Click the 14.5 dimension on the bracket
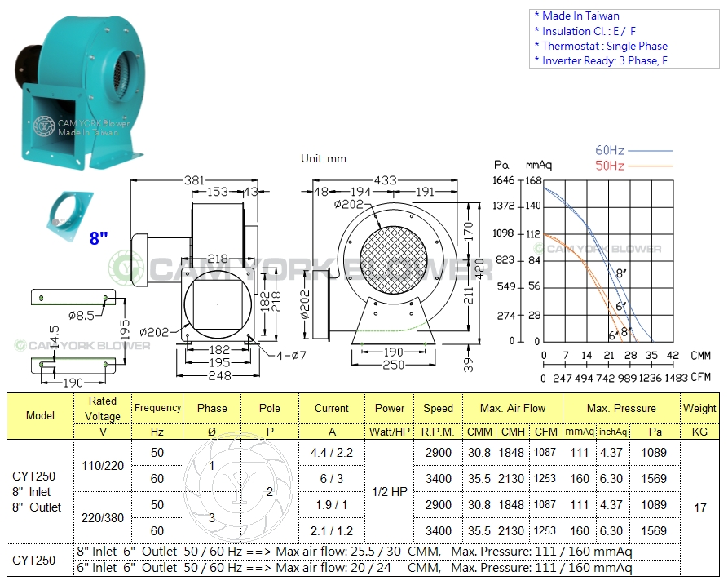This screenshot has width=728, height=585. coord(55,337)
